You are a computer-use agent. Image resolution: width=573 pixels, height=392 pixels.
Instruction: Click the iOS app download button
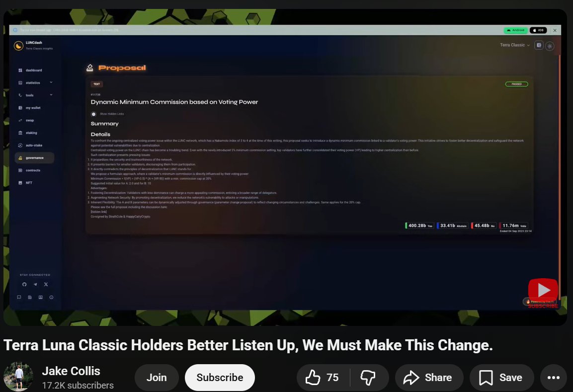[538, 30]
